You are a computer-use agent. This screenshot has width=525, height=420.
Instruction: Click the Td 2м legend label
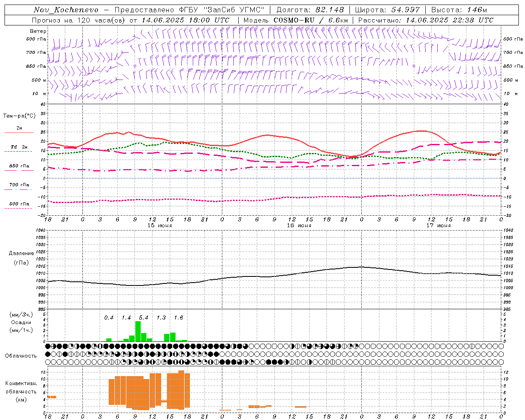[x=19, y=147]
